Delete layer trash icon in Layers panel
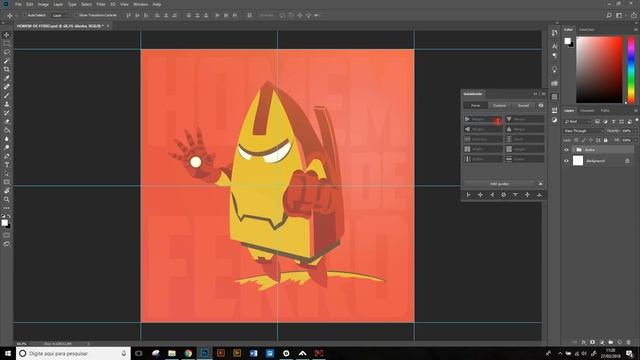The height and width of the screenshot is (360, 640). click(x=629, y=342)
